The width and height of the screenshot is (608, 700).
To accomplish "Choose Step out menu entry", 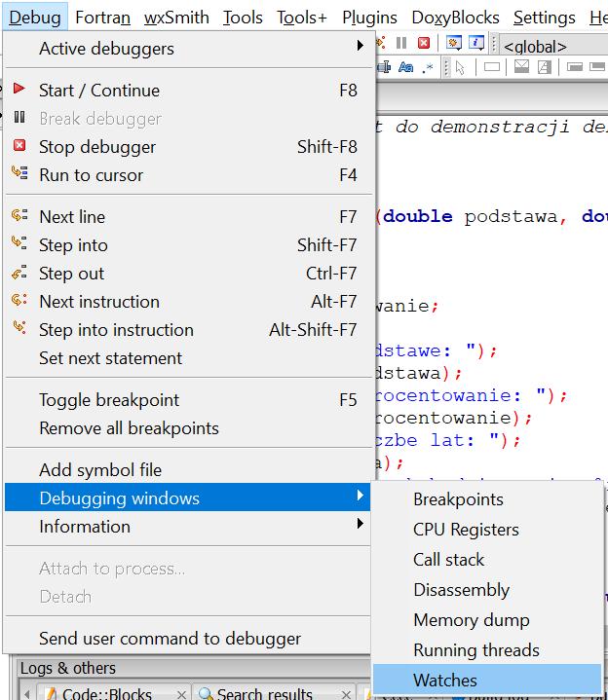I will point(188,273).
